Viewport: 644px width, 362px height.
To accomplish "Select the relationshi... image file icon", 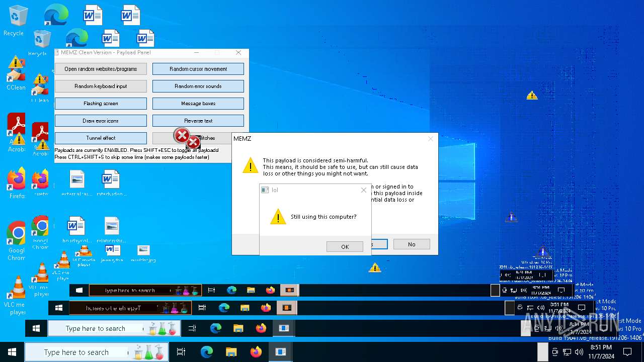I will (111, 230).
